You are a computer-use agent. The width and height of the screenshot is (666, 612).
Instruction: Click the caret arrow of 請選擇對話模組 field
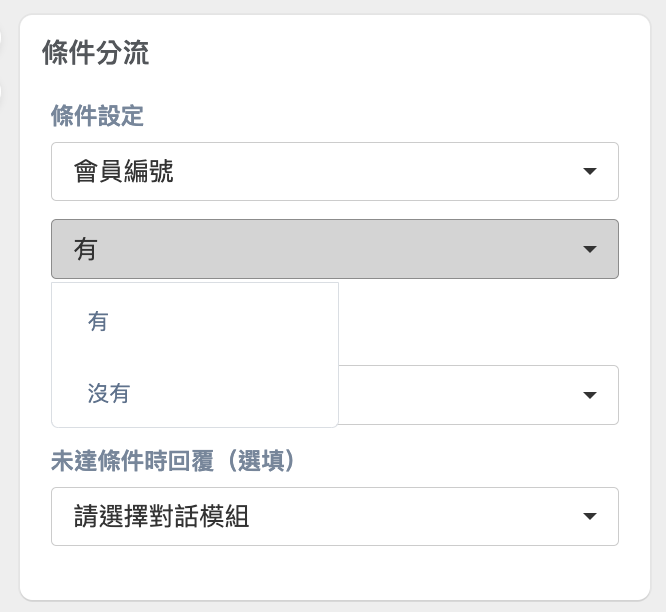click(x=590, y=516)
